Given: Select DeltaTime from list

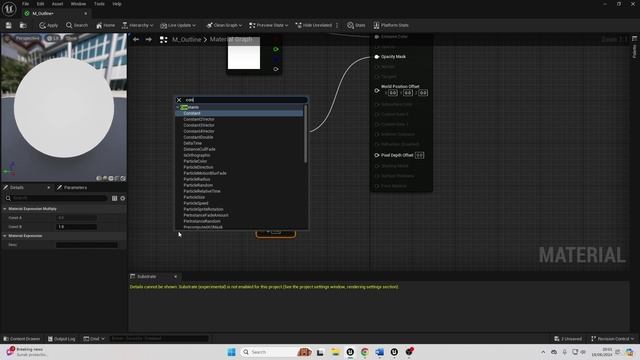Looking at the screenshot, I should [x=193, y=144].
